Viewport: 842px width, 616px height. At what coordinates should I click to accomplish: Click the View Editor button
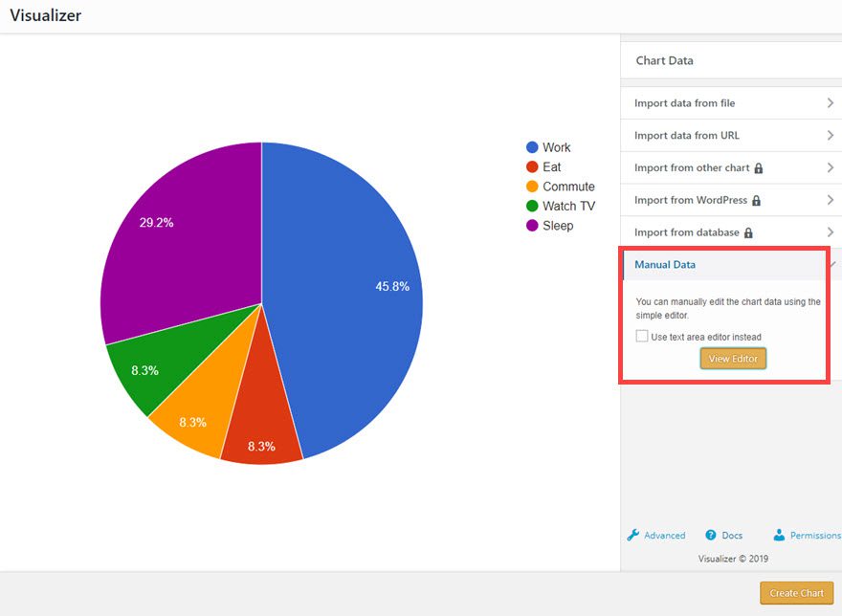click(x=733, y=358)
